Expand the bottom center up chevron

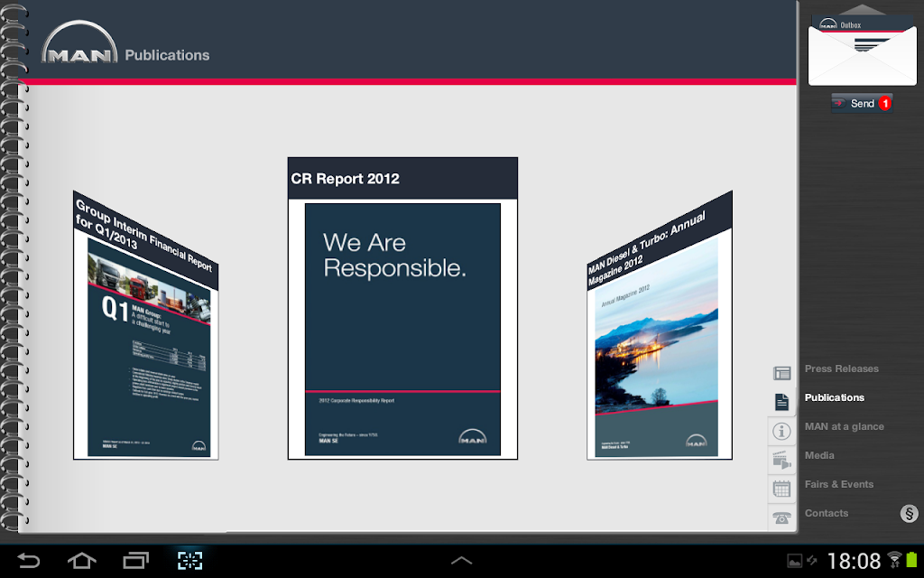point(461,560)
